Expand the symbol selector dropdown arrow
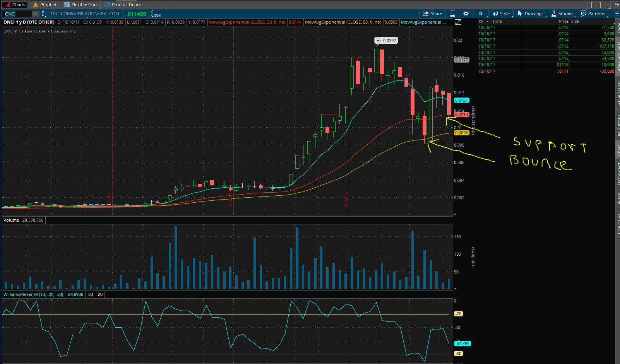Viewport: 620px width, 364px height. click(35, 14)
